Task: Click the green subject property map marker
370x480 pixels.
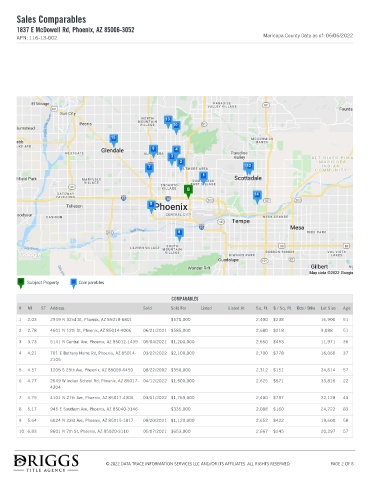Action: point(188,191)
